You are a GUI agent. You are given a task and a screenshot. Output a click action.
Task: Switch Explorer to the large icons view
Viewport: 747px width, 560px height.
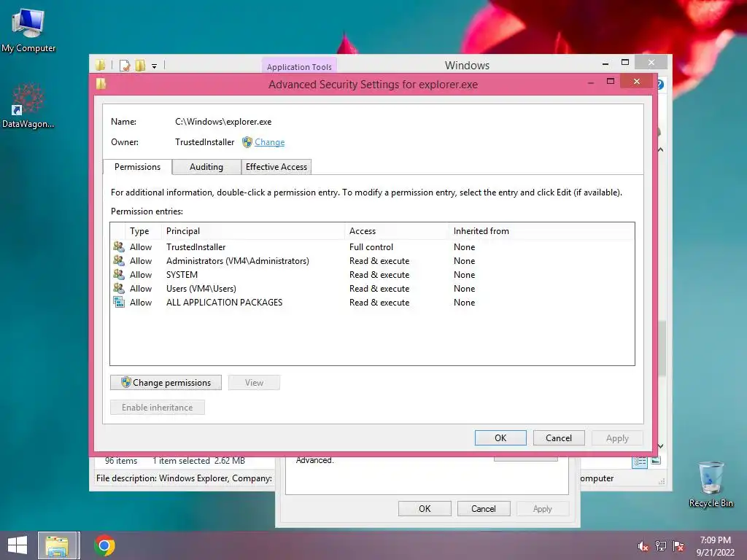[x=656, y=461]
